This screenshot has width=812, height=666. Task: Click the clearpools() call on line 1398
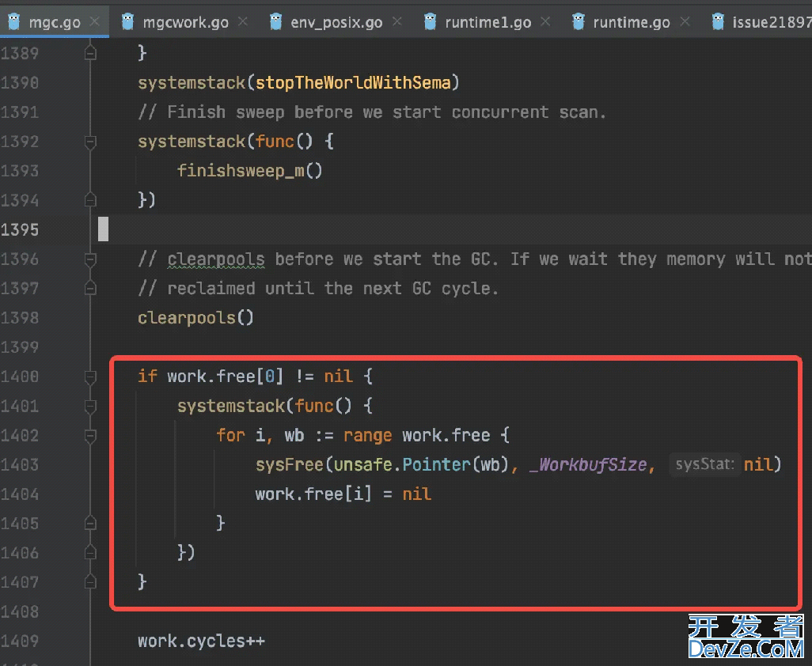pos(195,318)
